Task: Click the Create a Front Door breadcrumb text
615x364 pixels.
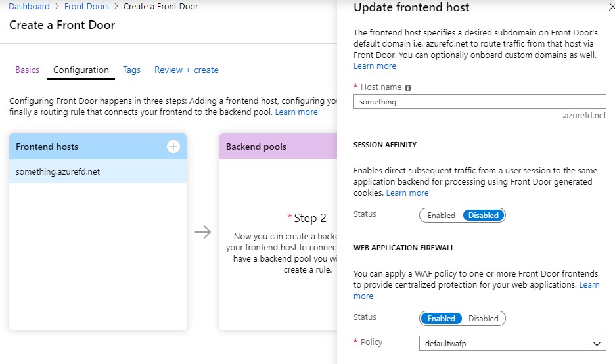Action: tap(160, 7)
